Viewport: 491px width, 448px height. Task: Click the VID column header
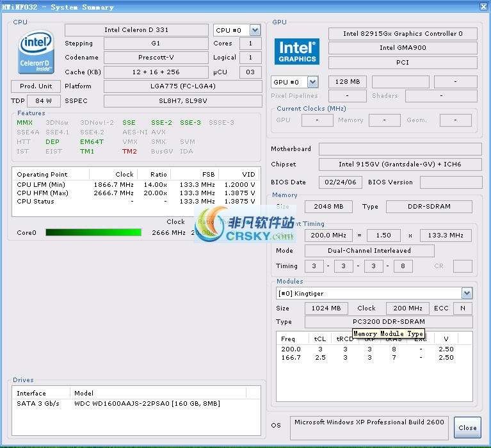click(239, 174)
